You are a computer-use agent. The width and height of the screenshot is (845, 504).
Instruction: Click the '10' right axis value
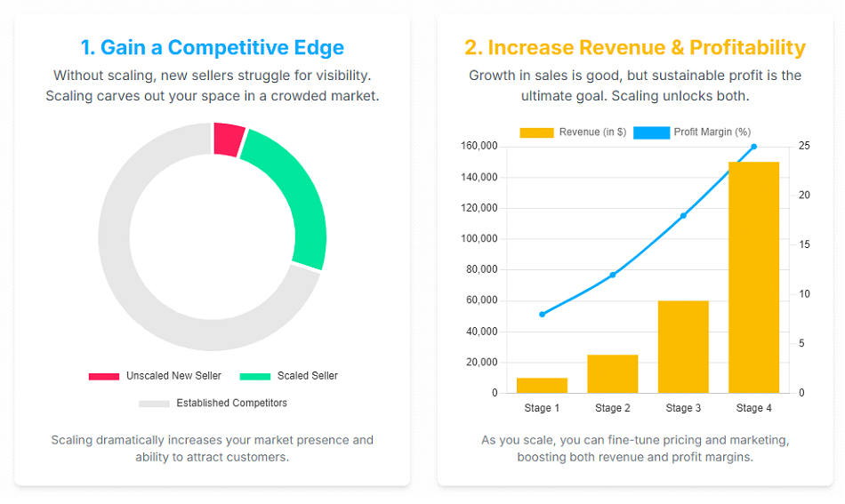[x=804, y=294]
